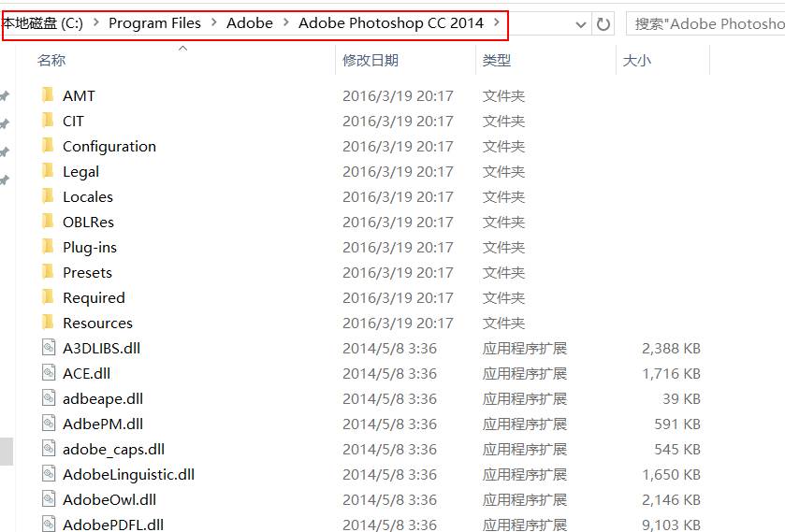Click the search Adobe Photoshop input field
This screenshot has width=785, height=532.
click(705, 24)
